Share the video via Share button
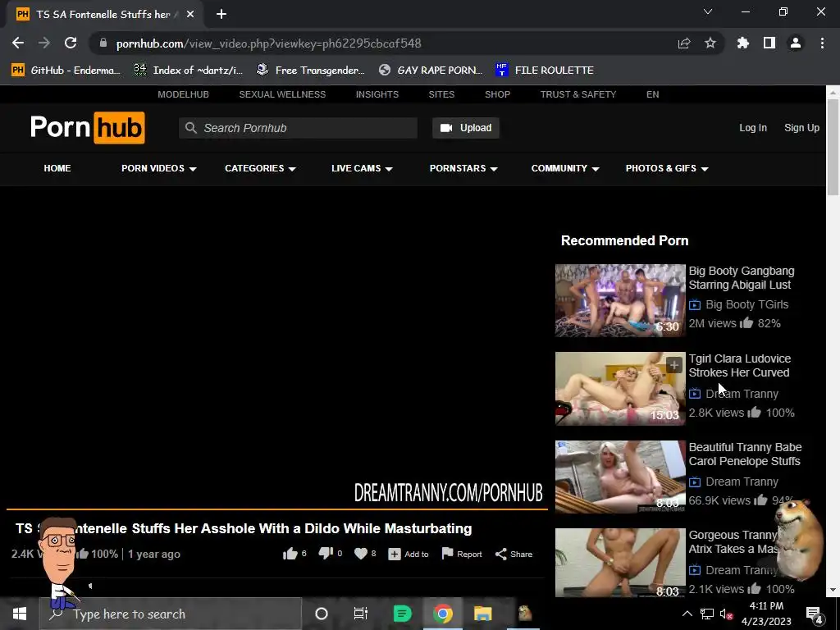Viewport: 840px width, 630px height. pyautogui.click(x=514, y=554)
